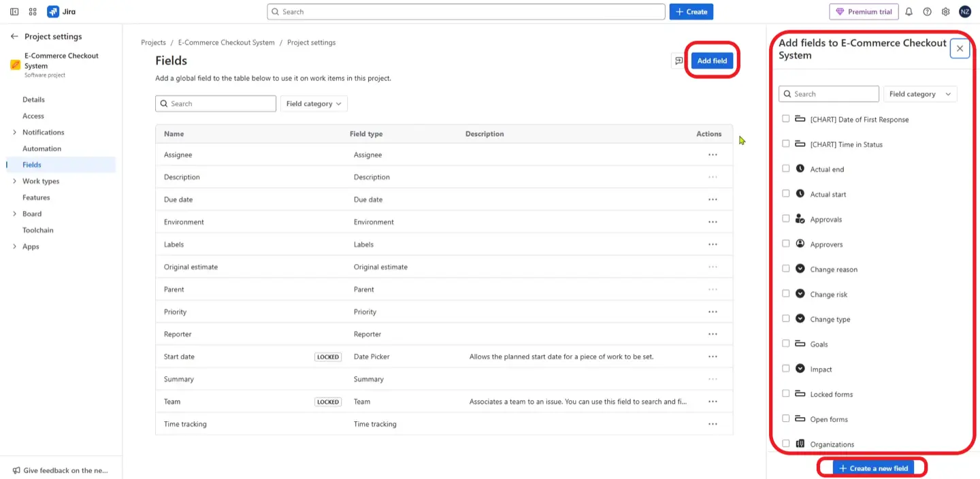
Task: Open actions menu for Time tracking row
Action: tap(713, 424)
